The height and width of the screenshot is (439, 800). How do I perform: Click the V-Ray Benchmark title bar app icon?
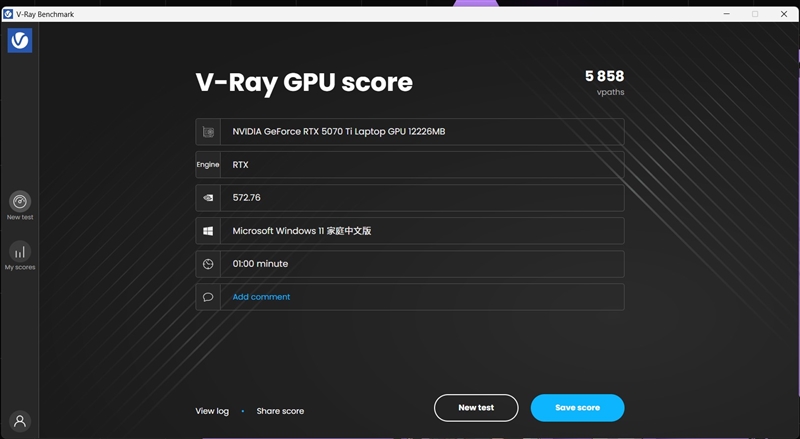(8, 14)
